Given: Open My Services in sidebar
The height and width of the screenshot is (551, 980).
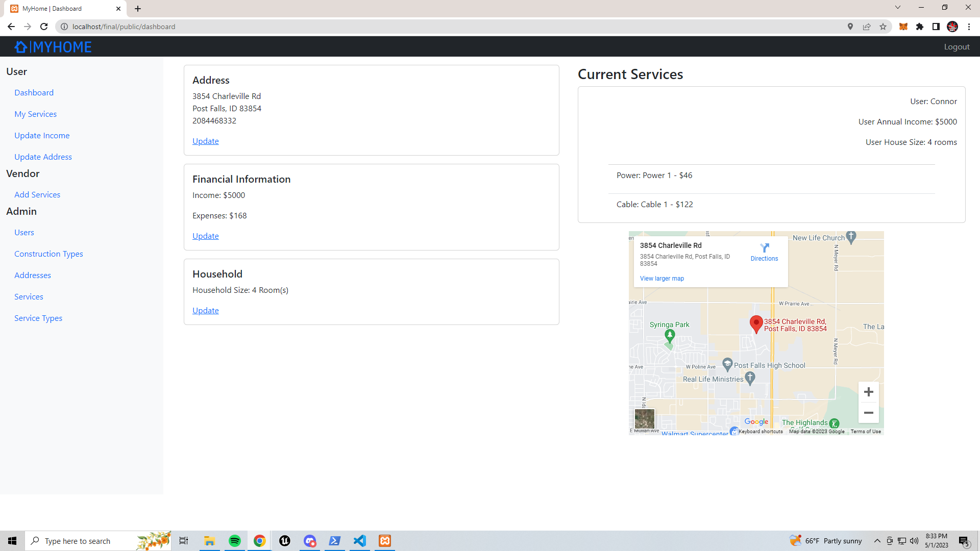Looking at the screenshot, I should click(x=35, y=114).
